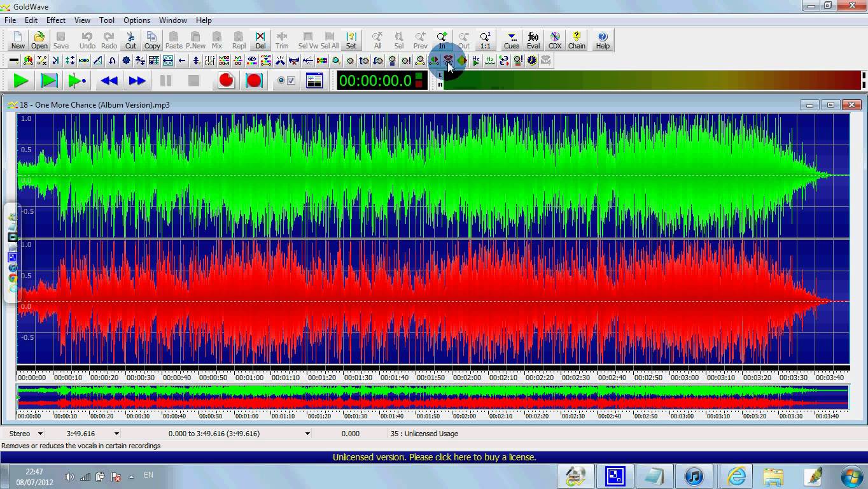The width and height of the screenshot is (868, 489).
Task: Launch Internet Explorer from taskbar
Action: 736,476
